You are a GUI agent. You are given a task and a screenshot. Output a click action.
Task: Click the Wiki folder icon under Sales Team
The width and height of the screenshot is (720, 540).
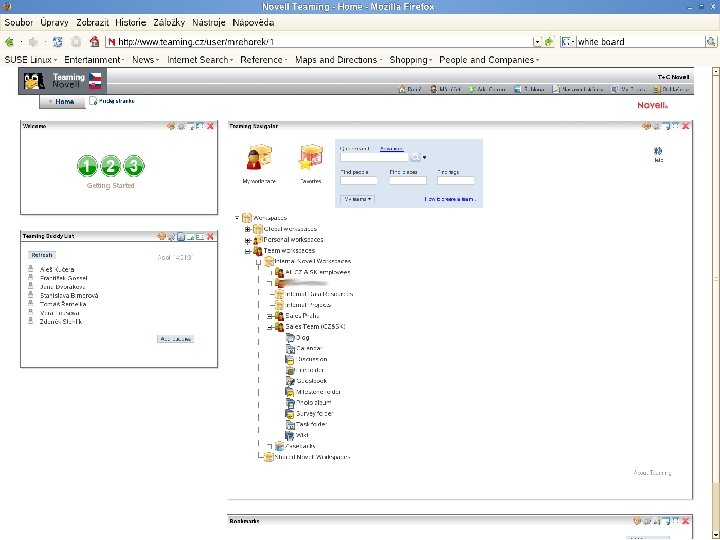[x=289, y=435]
